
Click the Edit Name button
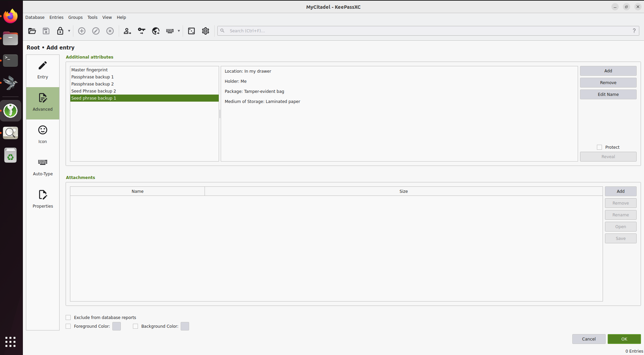click(x=608, y=94)
